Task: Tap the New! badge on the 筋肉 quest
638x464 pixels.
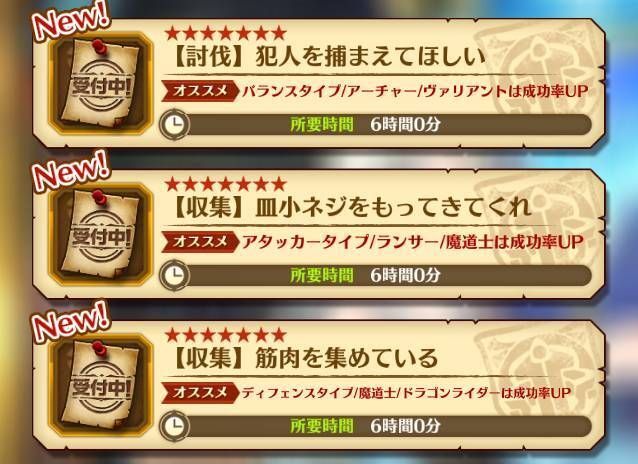Action: 71,323
